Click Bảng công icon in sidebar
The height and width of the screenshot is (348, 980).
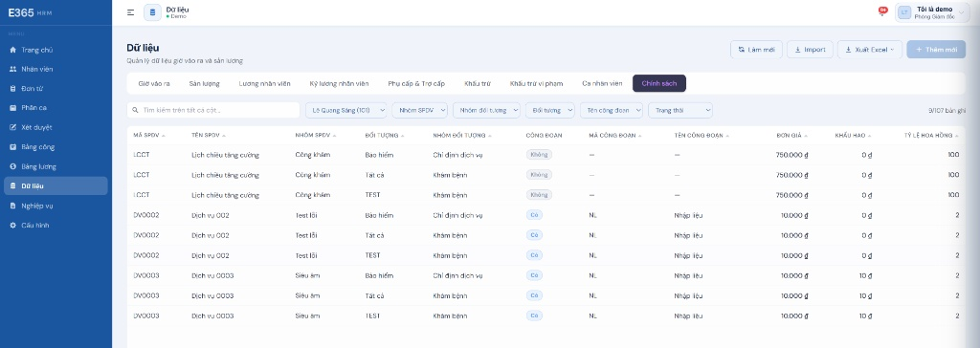coord(13,147)
